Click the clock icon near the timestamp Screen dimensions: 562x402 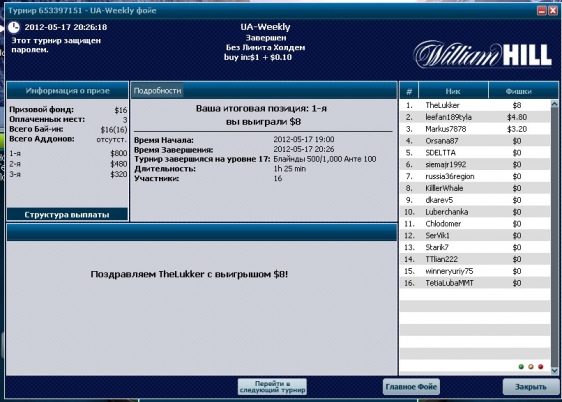[x=14, y=27]
